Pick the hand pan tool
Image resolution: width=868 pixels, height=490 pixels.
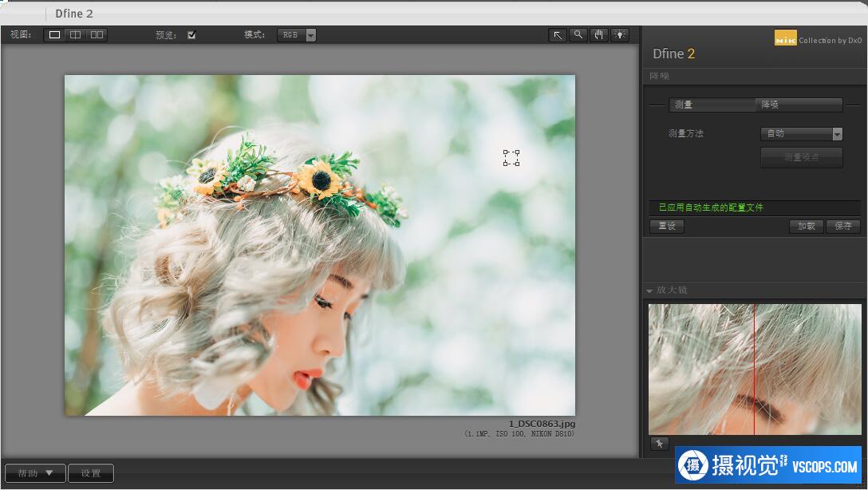click(x=598, y=35)
